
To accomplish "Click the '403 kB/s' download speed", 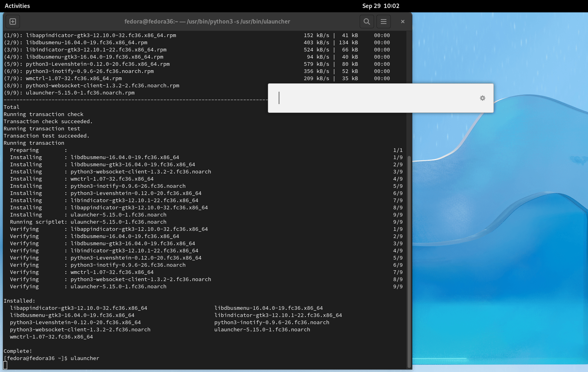I will pyautogui.click(x=317, y=43).
